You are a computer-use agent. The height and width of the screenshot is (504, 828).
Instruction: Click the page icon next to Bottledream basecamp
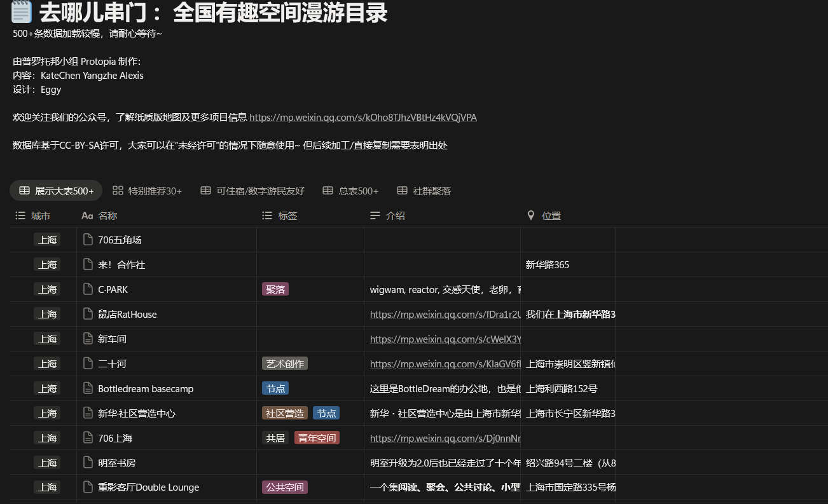pos(88,388)
